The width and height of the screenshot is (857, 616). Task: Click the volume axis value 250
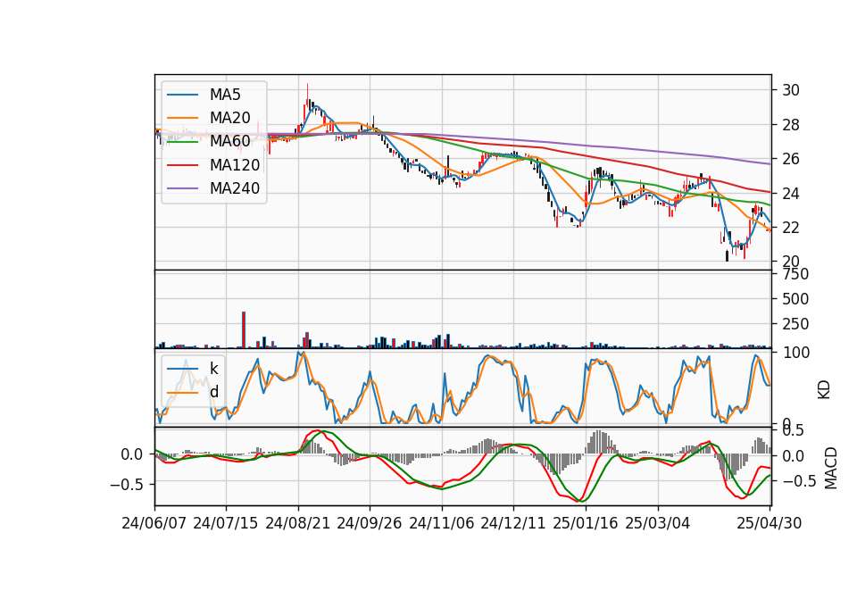(x=795, y=324)
